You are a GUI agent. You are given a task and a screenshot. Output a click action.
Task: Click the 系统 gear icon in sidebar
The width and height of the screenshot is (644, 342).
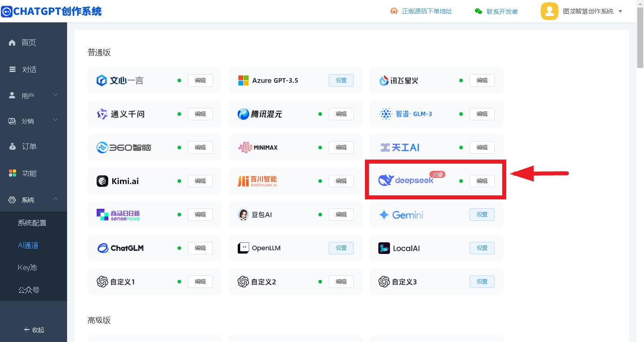coord(12,200)
